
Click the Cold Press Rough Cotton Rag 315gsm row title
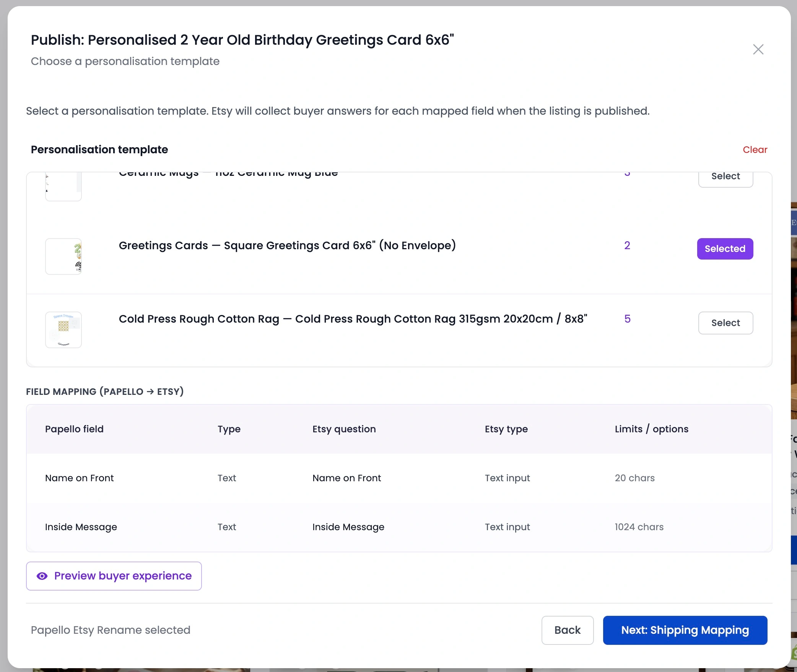point(353,319)
